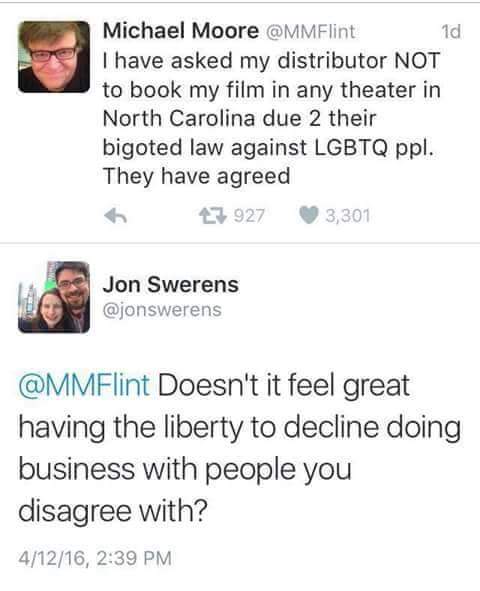Click the words 'disagree with?' in the reply
The height and width of the screenshot is (591, 480).
tap(113, 511)
